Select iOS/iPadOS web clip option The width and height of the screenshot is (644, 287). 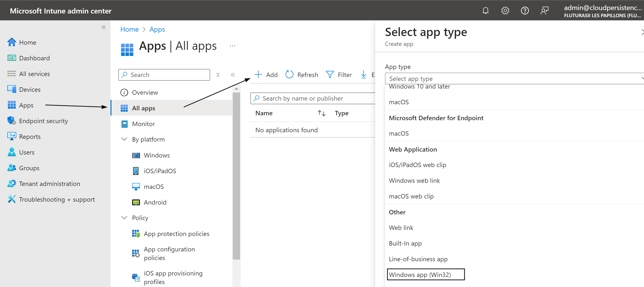click(x=417, y=165)
